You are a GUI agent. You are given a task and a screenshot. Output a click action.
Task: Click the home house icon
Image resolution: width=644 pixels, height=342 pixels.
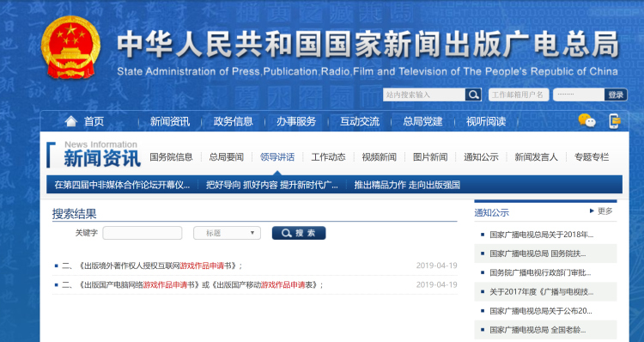click(x=70, y=121)
